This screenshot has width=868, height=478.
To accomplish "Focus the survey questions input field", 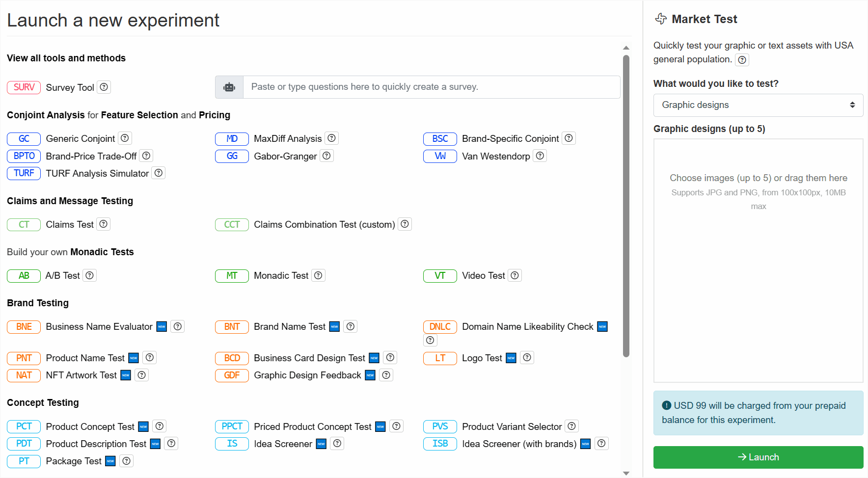I will (432, 87).
